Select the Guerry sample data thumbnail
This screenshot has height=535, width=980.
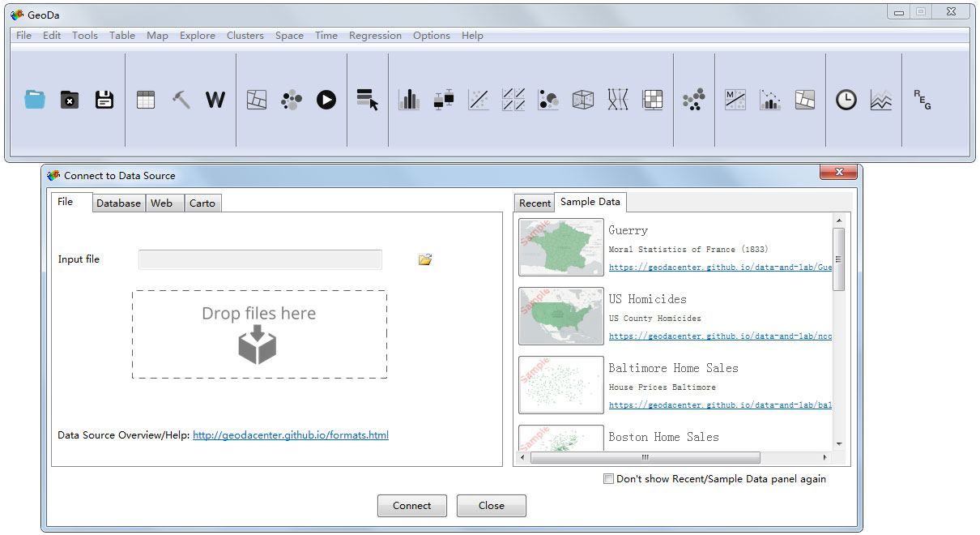pos(561,247)
